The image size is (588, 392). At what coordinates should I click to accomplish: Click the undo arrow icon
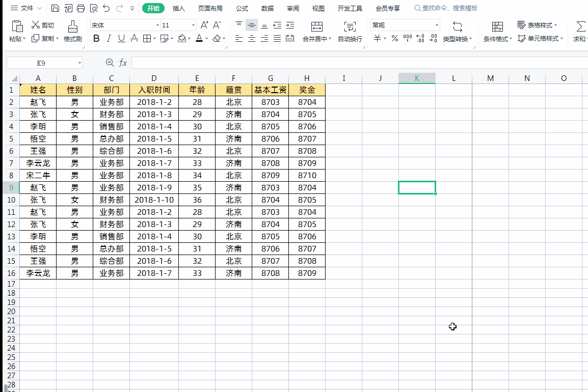[106, 8]
